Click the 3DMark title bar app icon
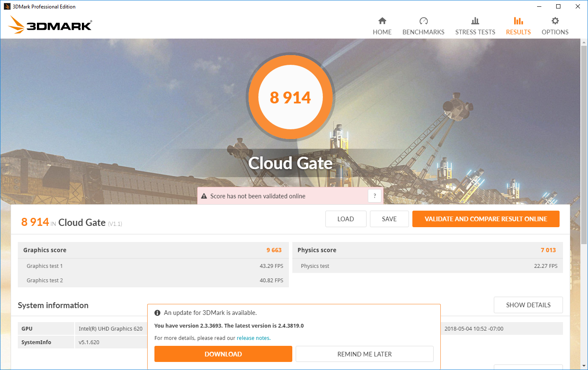 (7, 6)
